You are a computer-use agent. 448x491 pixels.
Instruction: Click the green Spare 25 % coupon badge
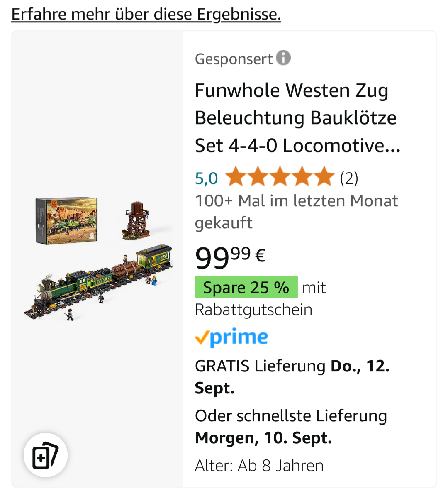246,287
